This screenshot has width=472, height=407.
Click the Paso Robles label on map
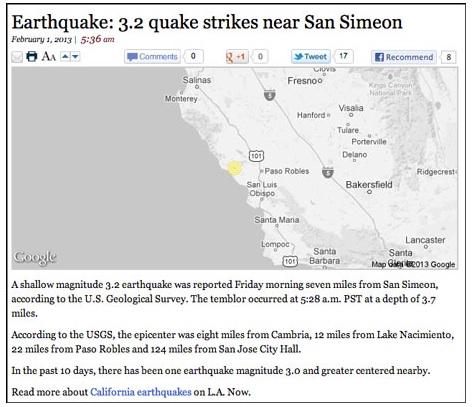coord(287,171)
